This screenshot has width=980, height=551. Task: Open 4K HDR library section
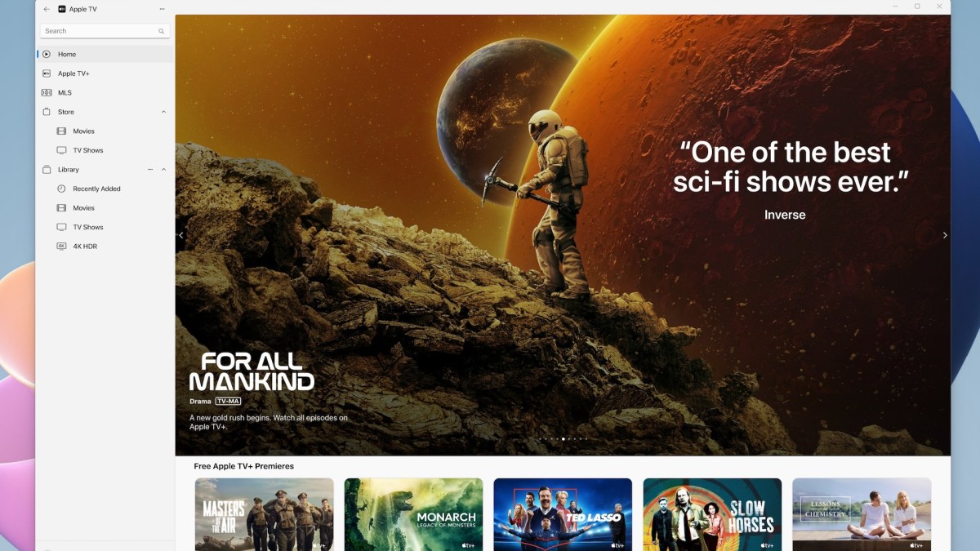105,246
